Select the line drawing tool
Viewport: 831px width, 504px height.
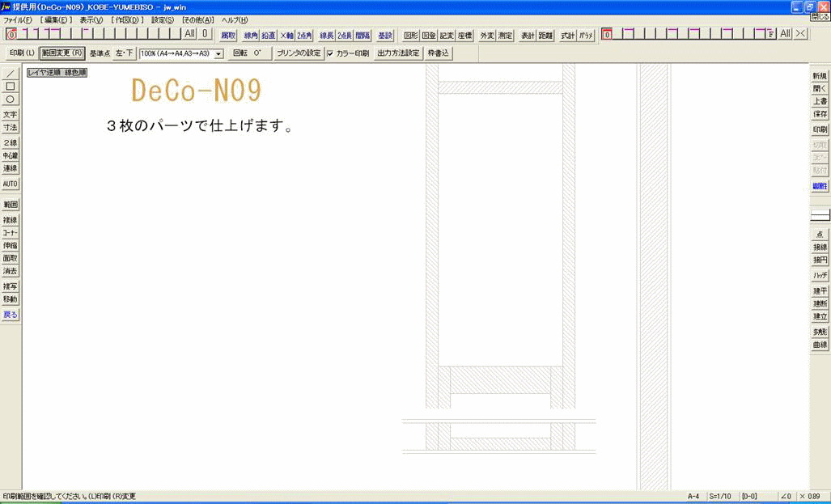tap(11, 74)
